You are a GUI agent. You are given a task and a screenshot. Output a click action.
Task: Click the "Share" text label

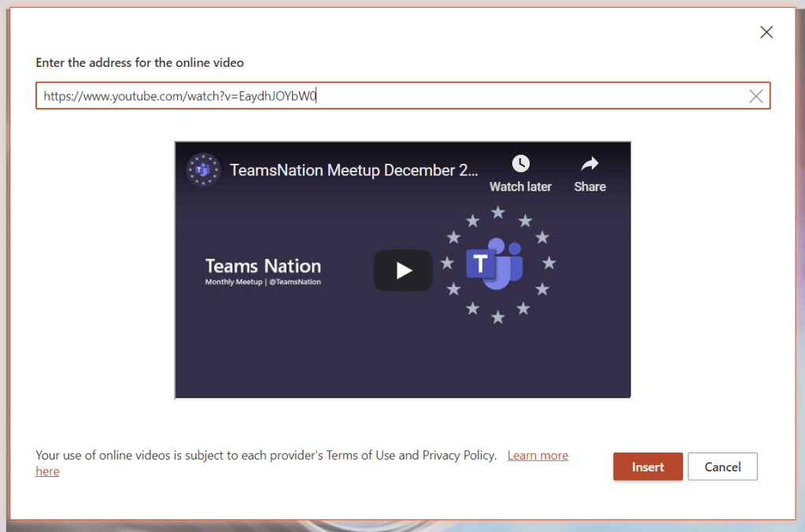point(589,187)
